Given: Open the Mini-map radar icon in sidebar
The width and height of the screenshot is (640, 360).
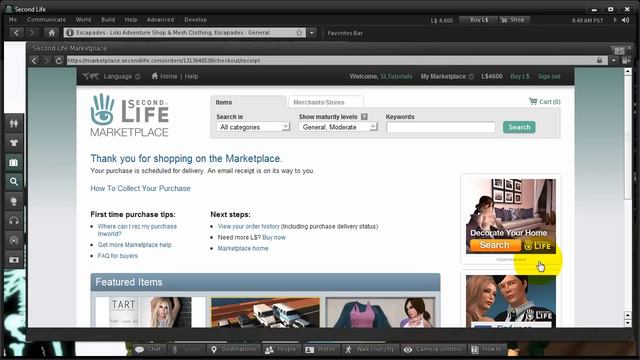Looking at the screenshot, I should click(x=13, y=240).
